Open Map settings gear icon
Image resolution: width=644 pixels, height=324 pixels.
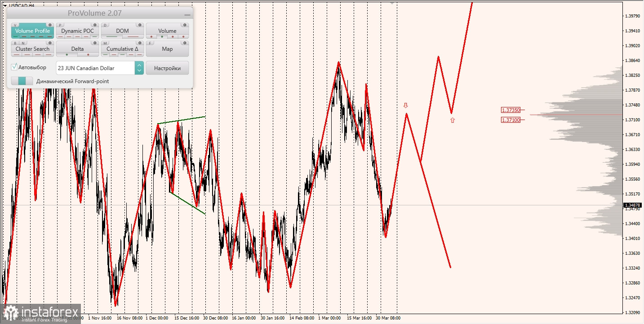185,43
